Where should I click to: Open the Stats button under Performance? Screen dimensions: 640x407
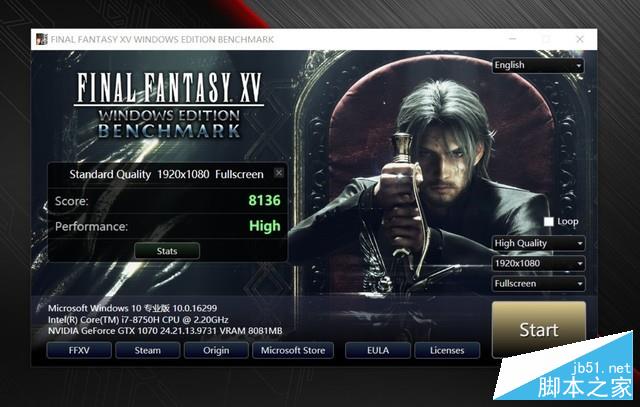167,251
